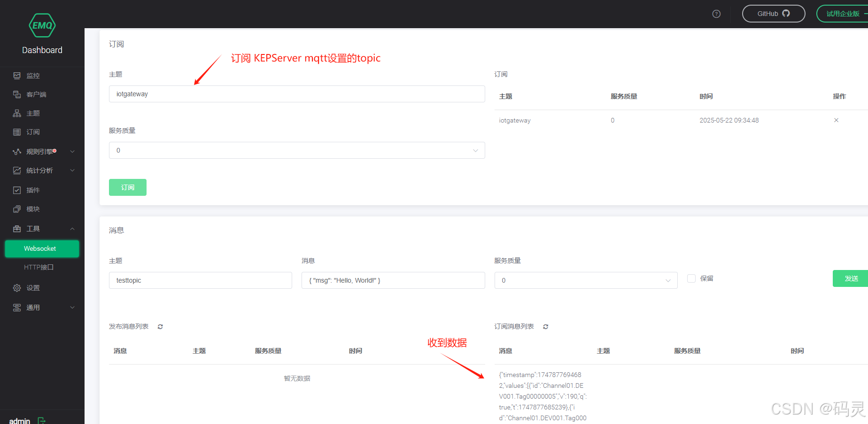This screenshot has width=868, height=424.
Task: Open the help question-mark icon
Action: coord(716,14)
